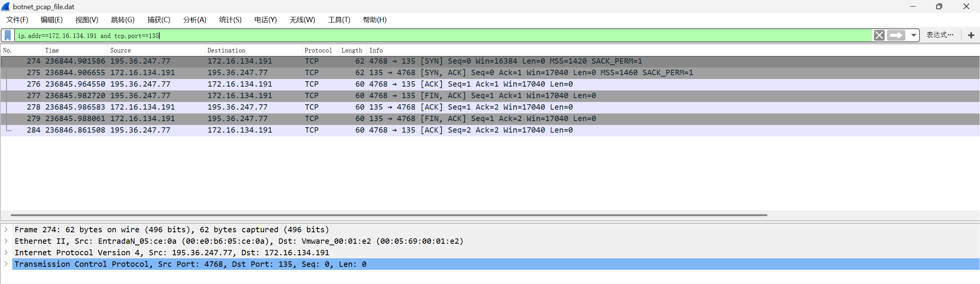Open the 编辑(E) menu
980x284 pixels.
pos(51,20)
